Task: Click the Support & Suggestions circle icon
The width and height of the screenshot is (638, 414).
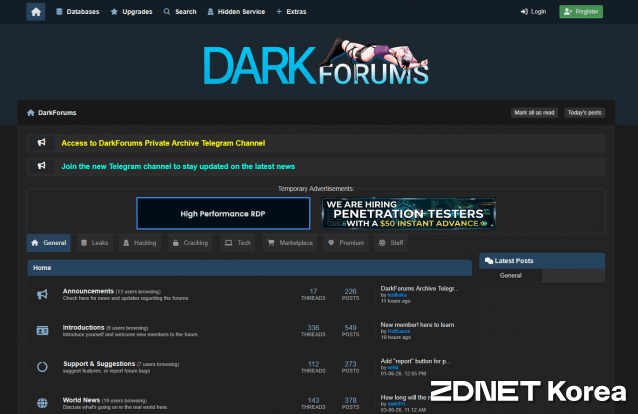Action: click(x=42, y=367)
